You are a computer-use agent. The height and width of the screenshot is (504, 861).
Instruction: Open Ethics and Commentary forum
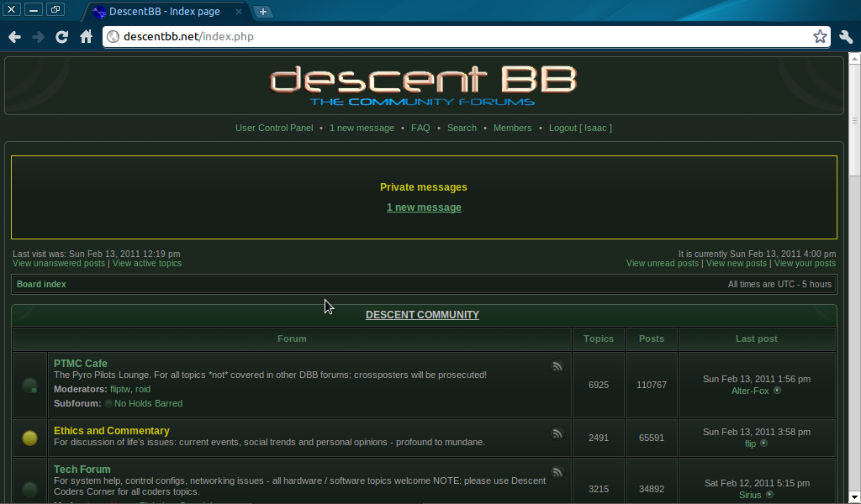click(112, 431)
